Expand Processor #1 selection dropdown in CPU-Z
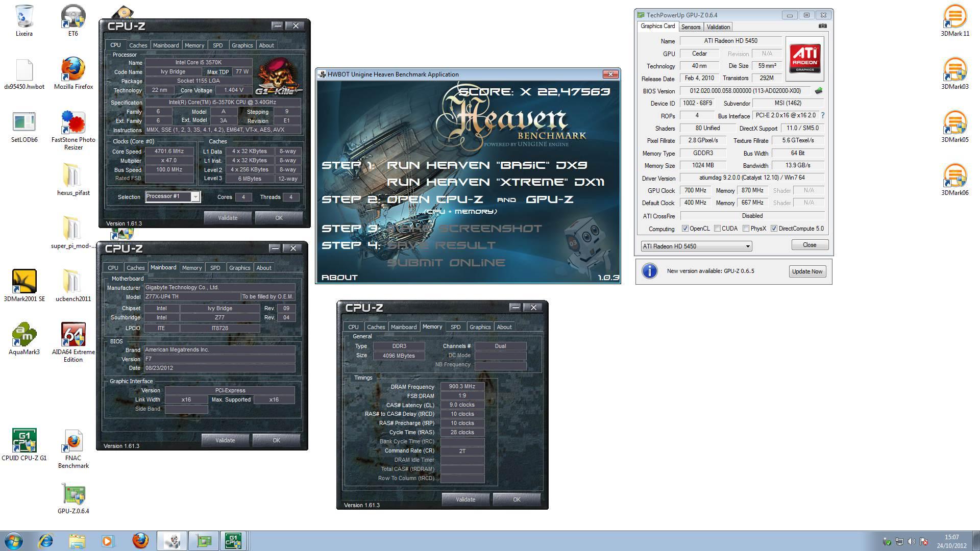Screen dimensions: 980x551 point(195,197)
